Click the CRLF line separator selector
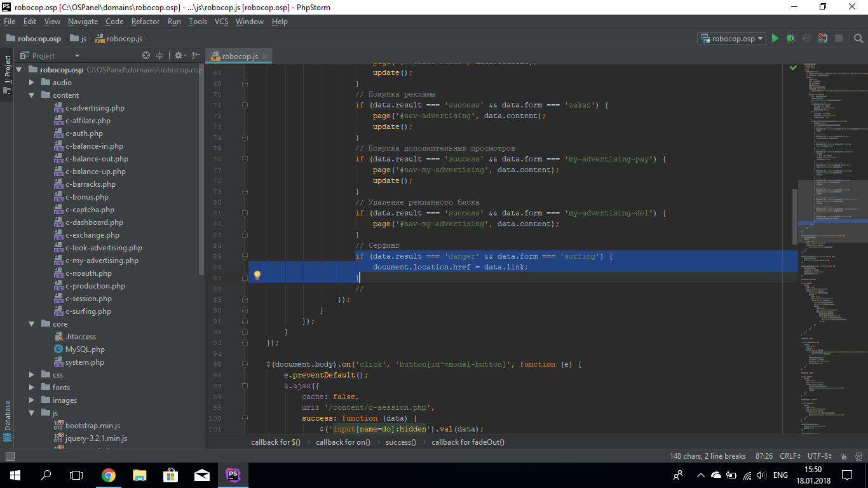This screenshot has width=868, height=488. (x=790, y=456)
